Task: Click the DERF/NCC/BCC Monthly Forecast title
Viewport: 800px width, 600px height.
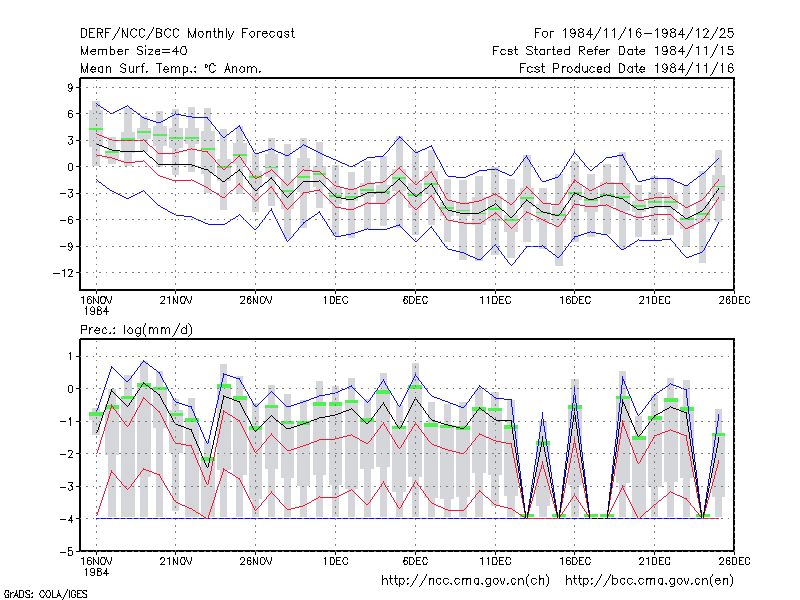Action: [x=187, y=34]
